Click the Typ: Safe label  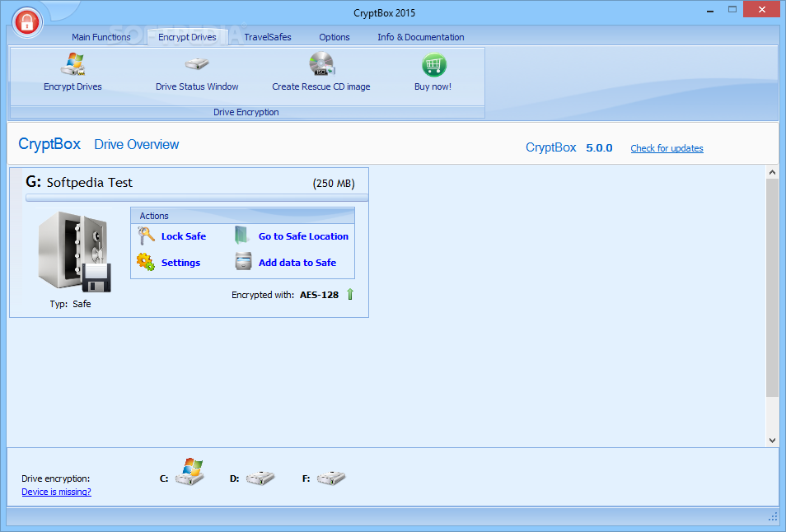click(x=70, y=304)
